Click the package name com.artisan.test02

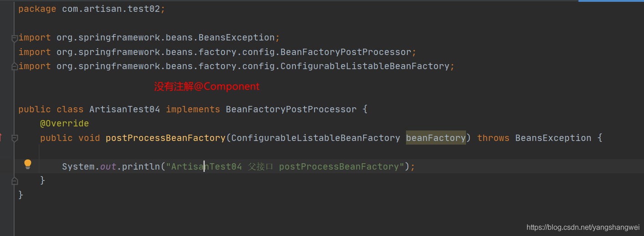[x=111, y=9]
